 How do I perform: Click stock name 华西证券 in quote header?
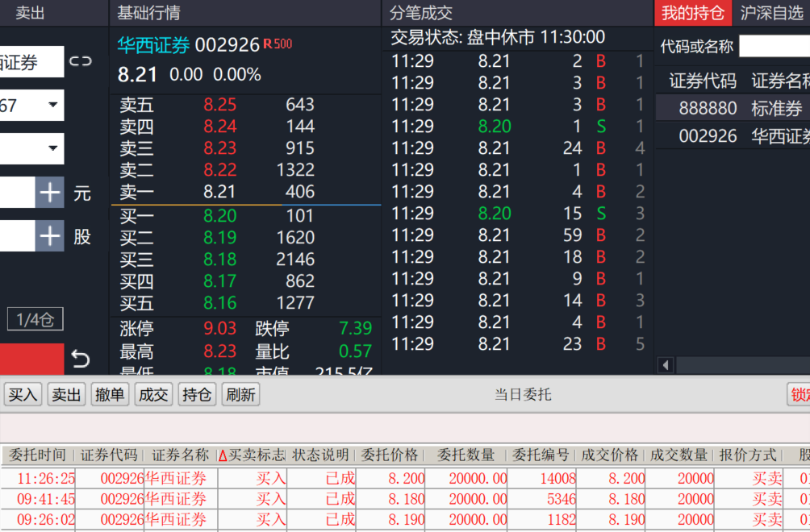tap(153, 45)
